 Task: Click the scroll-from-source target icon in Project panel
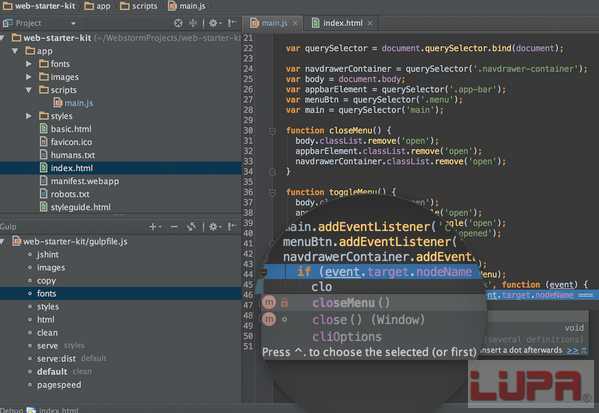click(x=178, y=23)
